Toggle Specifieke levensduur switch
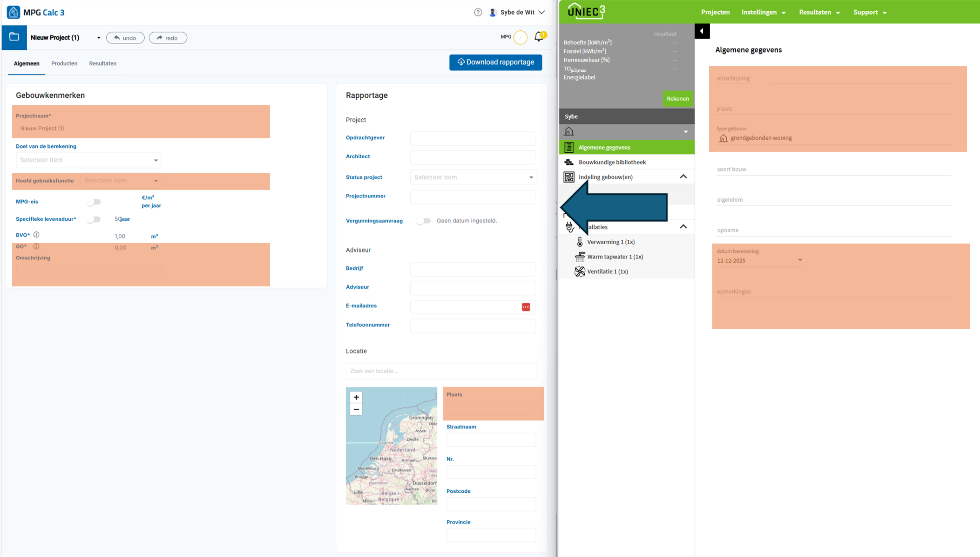Viewport: 980px width, 557px height. click(x=94, y=219)
